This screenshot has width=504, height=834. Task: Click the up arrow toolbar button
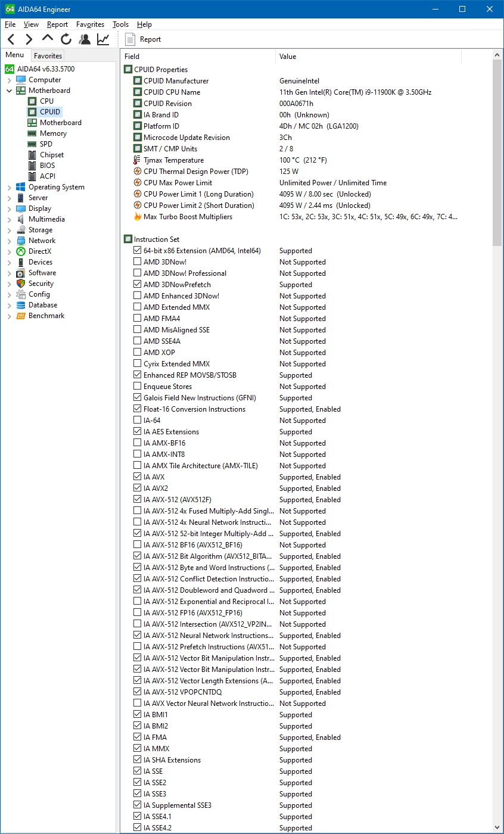point(48,39)
